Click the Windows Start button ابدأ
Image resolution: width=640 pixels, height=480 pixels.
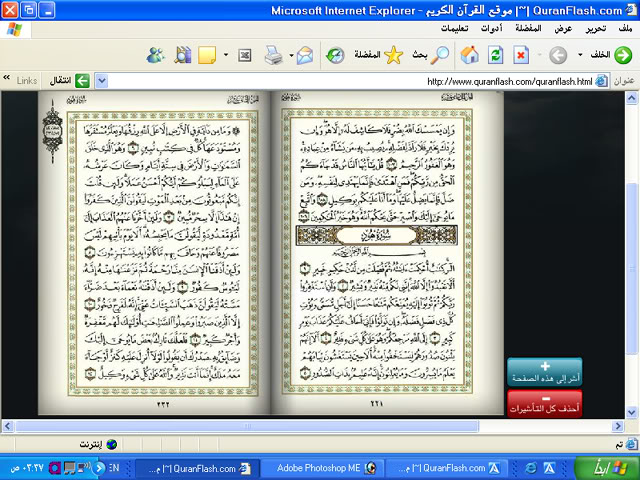(605, 468)
